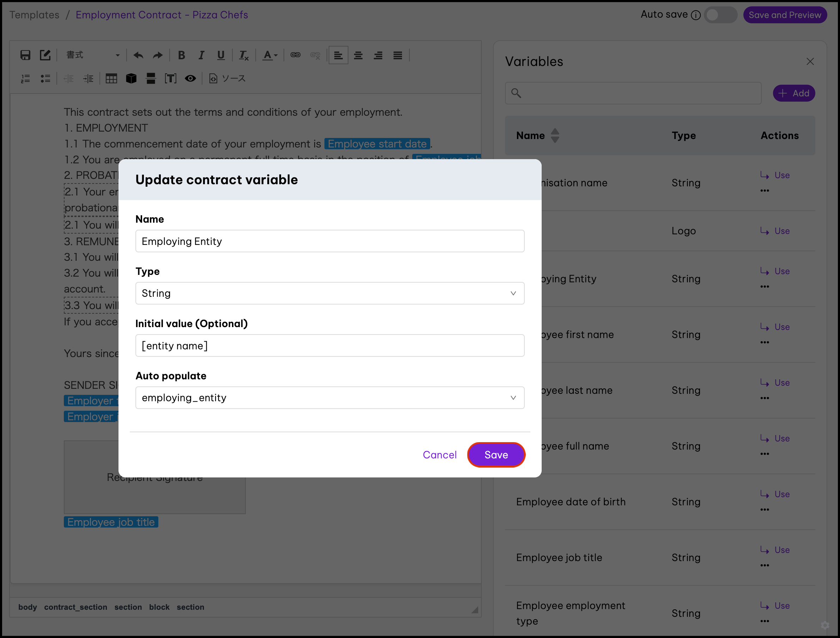Click the italic formatting icon
Screen dimensions: 840x638
point(201,55)
